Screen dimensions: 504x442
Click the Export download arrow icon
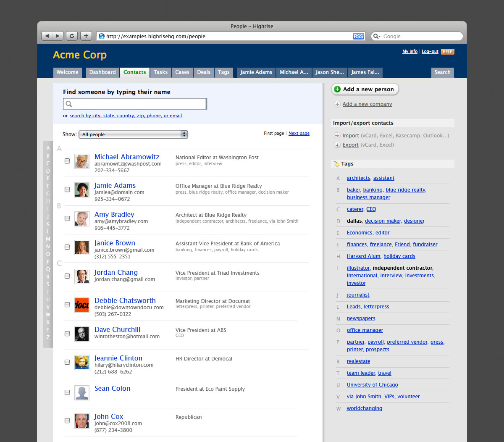click(x=337, y=145)
